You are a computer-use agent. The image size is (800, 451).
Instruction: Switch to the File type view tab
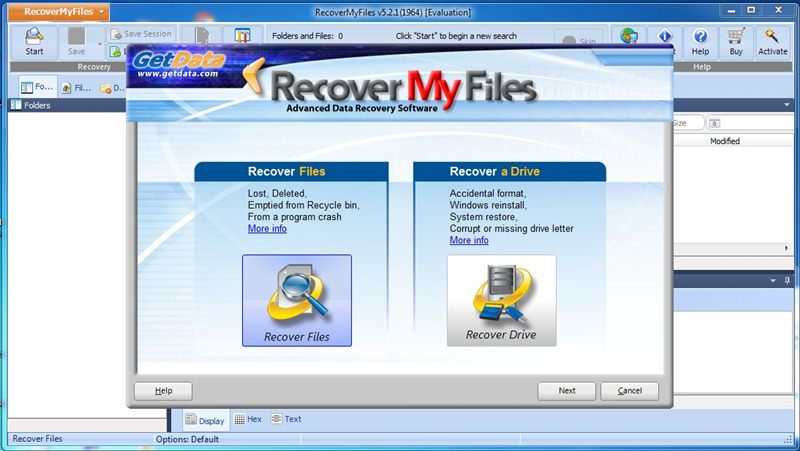(77, 88)
